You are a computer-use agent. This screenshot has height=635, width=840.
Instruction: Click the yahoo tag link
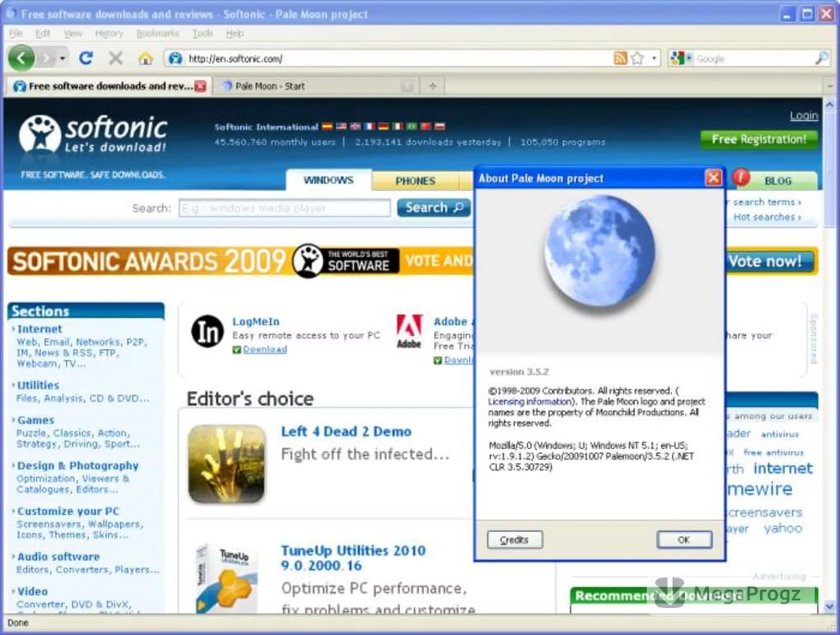tap(783, 528)
